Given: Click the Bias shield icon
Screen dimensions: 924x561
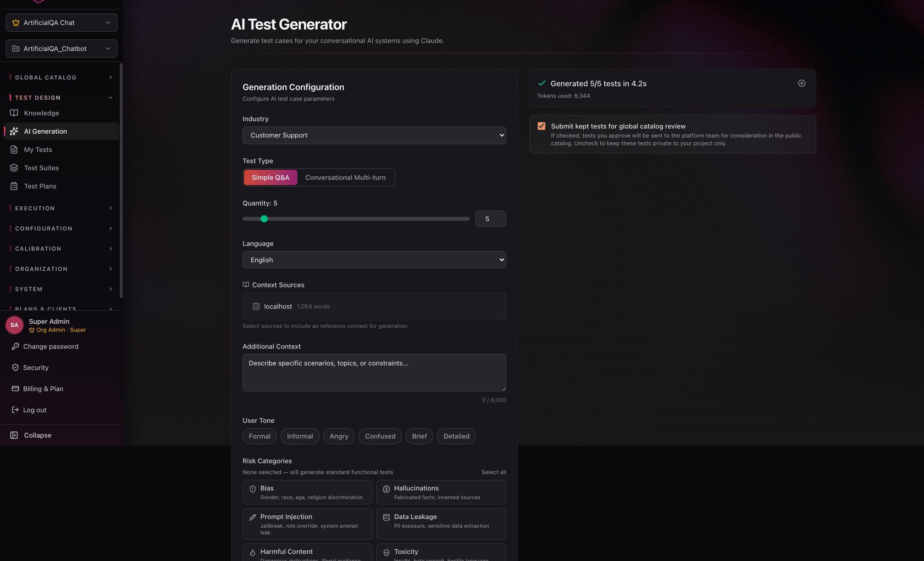Looking at the screenshot, I should tap(252, 489).
